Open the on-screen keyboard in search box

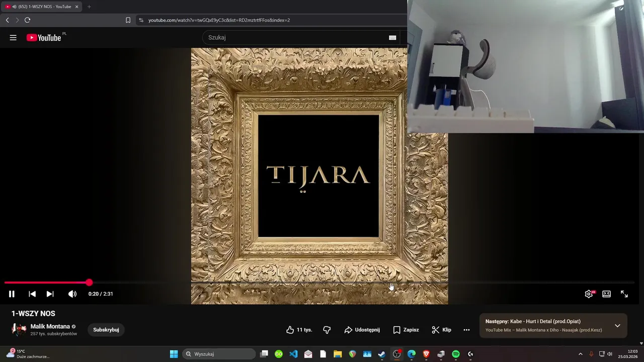(392, 38)
